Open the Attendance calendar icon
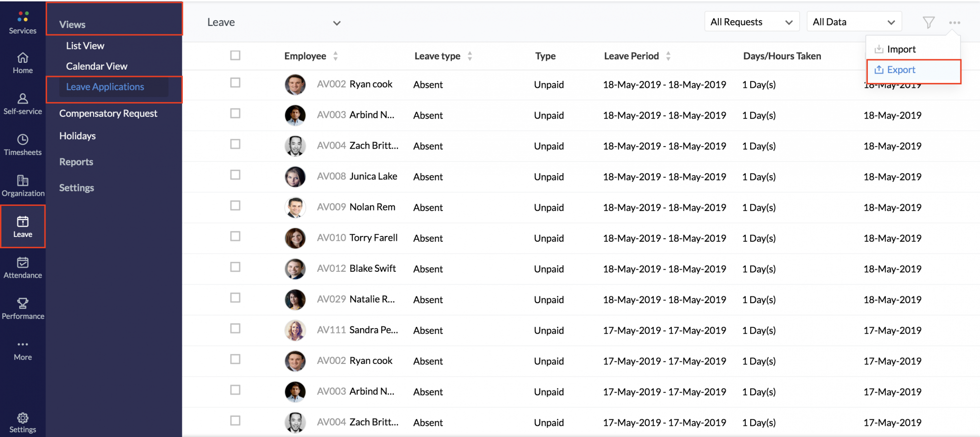The height and width of the screenshot is (437, 980). click(x=23, y=263)
